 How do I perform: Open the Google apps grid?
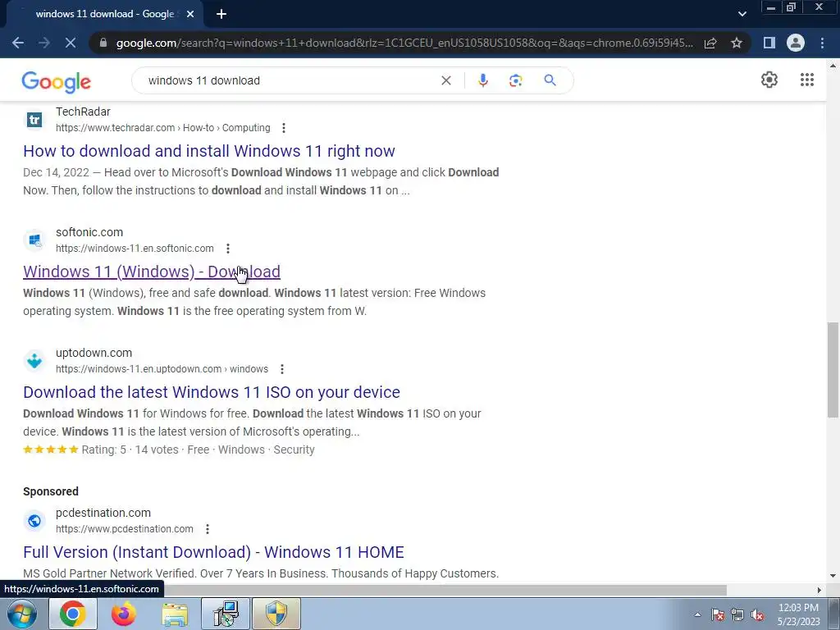point(807,80)
